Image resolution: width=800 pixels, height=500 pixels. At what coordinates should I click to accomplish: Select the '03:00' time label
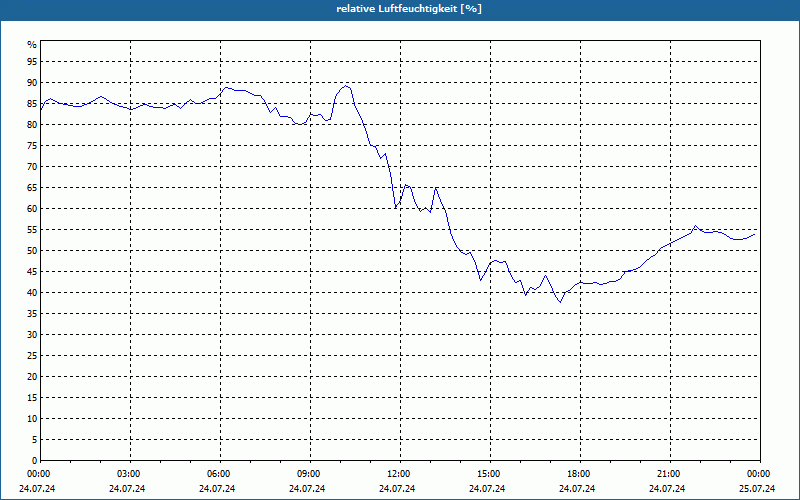pos(130,474)
